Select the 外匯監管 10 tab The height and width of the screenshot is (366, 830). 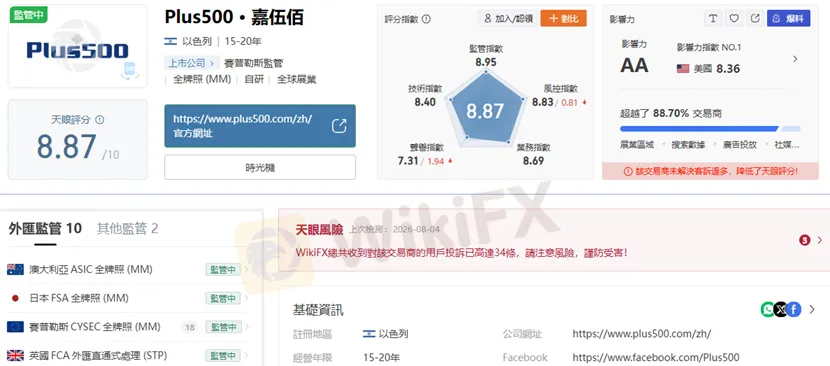[45, 229]
